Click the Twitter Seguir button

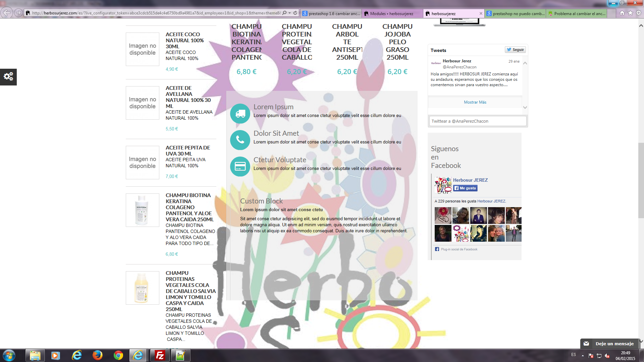515,50
